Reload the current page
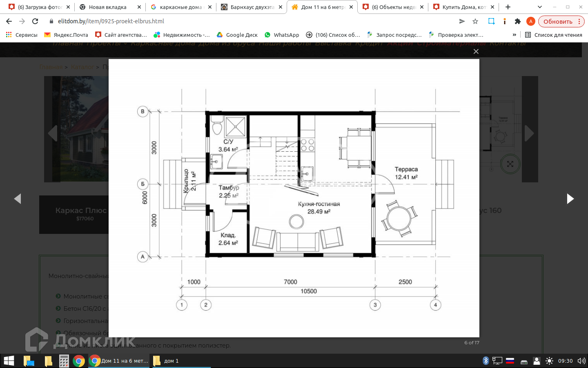Screen dimensions: 588x368 click(35, 21)
